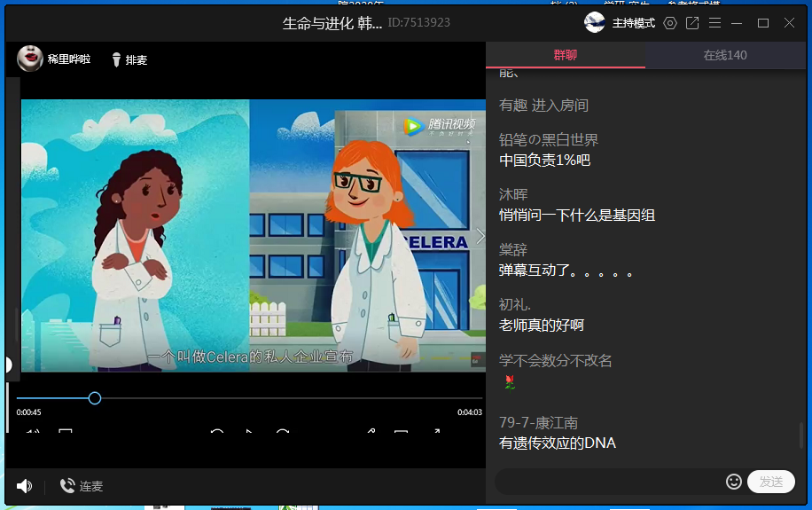812x510 pixels.
Task: Mute the room speaker volume icon
Action: [x=24, y=486]
